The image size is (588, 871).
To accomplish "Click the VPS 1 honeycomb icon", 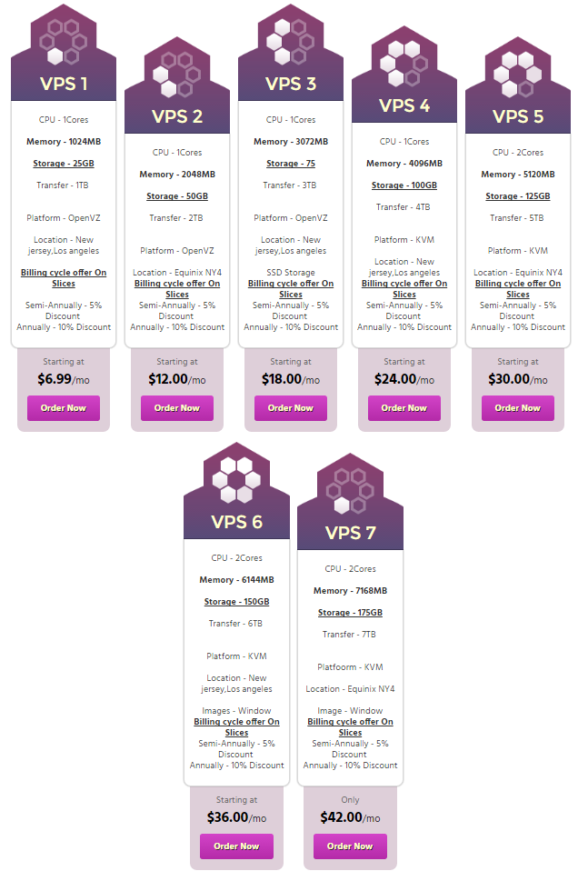I will [x=64, y=41].
